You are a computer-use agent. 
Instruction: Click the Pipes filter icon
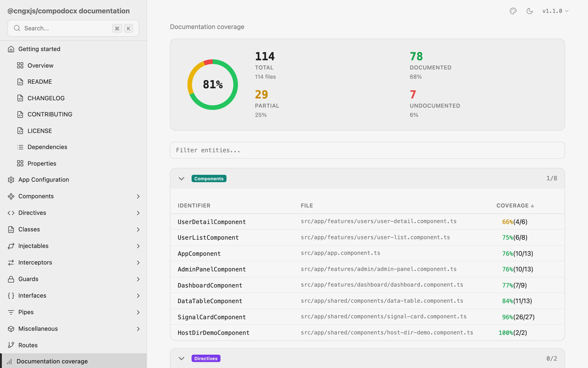coord(11,312)
